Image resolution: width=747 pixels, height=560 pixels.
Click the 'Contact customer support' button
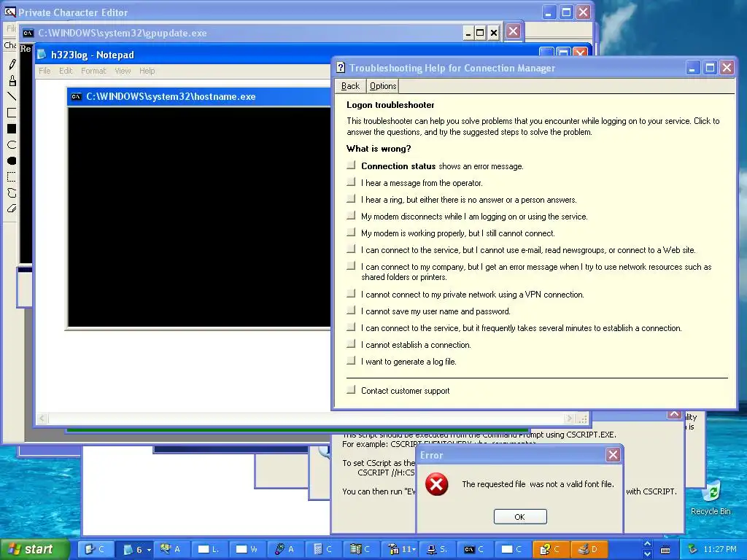(x=351, y=390)
